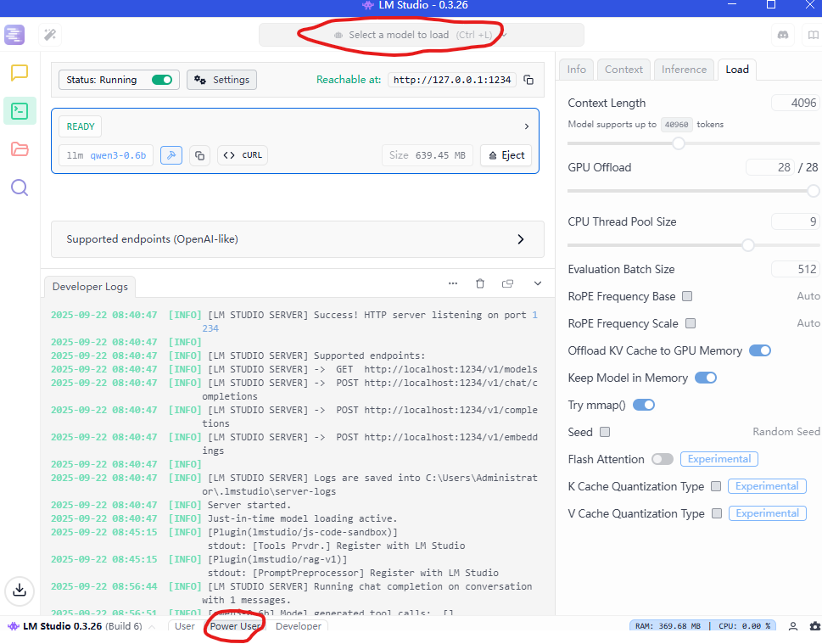Open server Settings button
This screenshot has height=644, width=822.
pyautogui.click(x=221, y=80)
